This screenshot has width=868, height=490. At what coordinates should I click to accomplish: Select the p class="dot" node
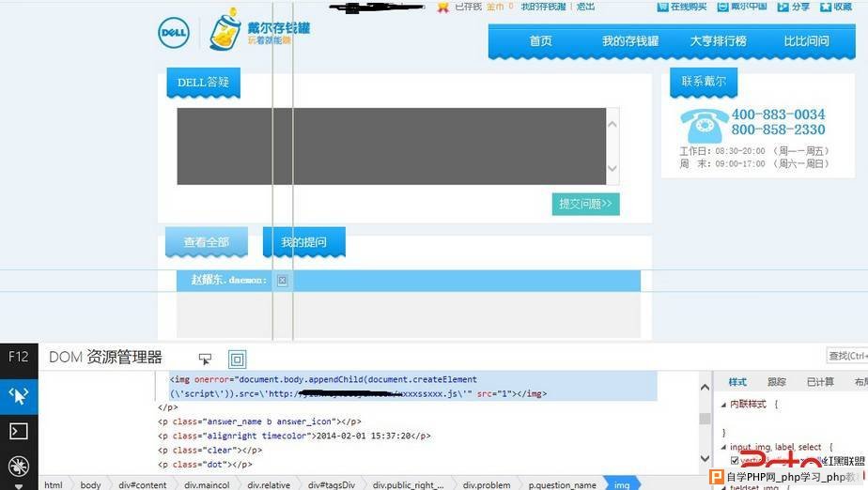205,465
